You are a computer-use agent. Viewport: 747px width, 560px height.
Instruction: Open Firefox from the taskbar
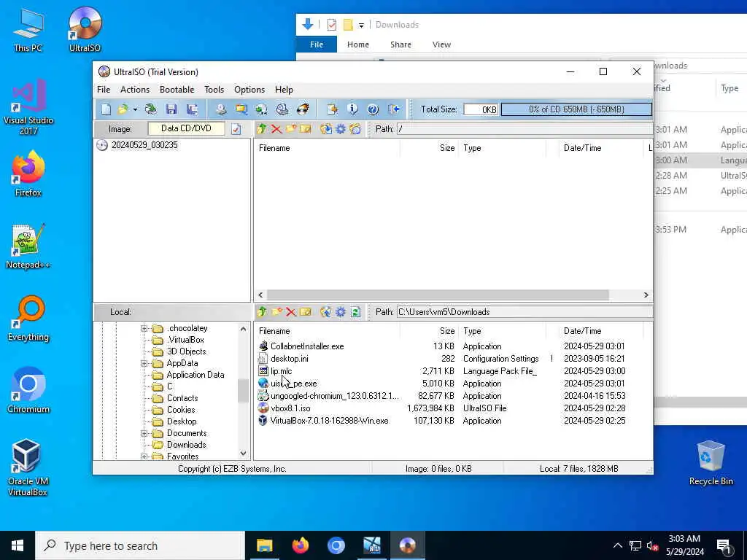pyautogui.click(x=300, y=545)
